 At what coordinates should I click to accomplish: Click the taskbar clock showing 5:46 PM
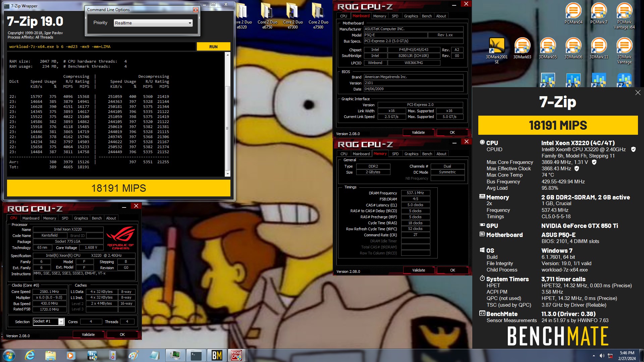pos(627,356)
